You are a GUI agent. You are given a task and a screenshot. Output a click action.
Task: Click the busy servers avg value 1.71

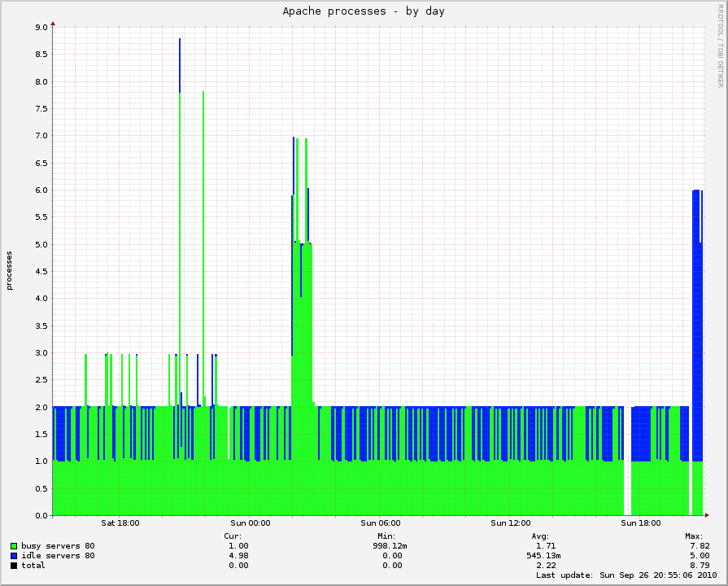coord(546,546)
